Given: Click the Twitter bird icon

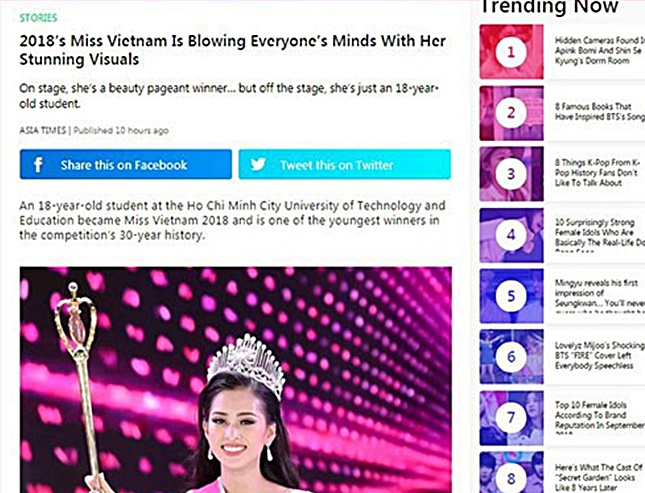Looking at the screenshot, I should (258, 164).
